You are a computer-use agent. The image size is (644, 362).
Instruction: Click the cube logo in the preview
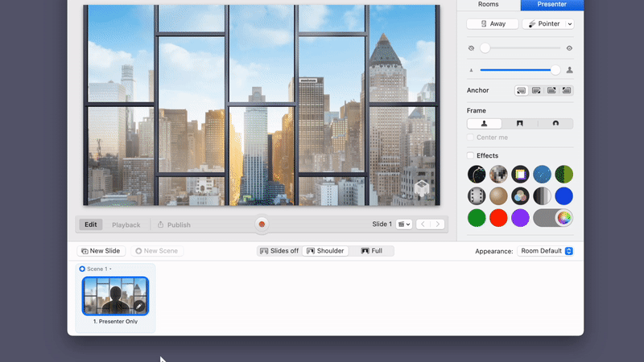[x=422, y=188]
